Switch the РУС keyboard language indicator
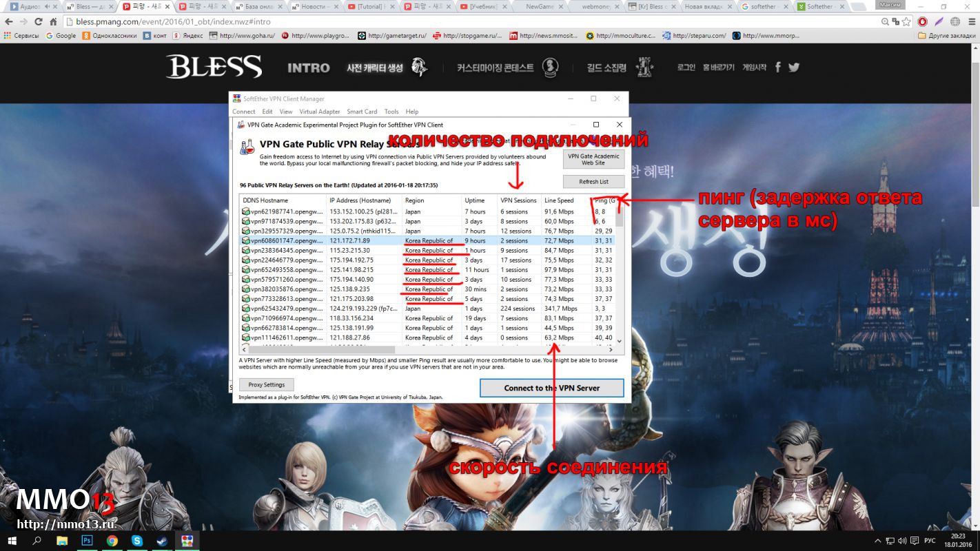This screenshot has height=551, width=980. [x=930, y=541]
